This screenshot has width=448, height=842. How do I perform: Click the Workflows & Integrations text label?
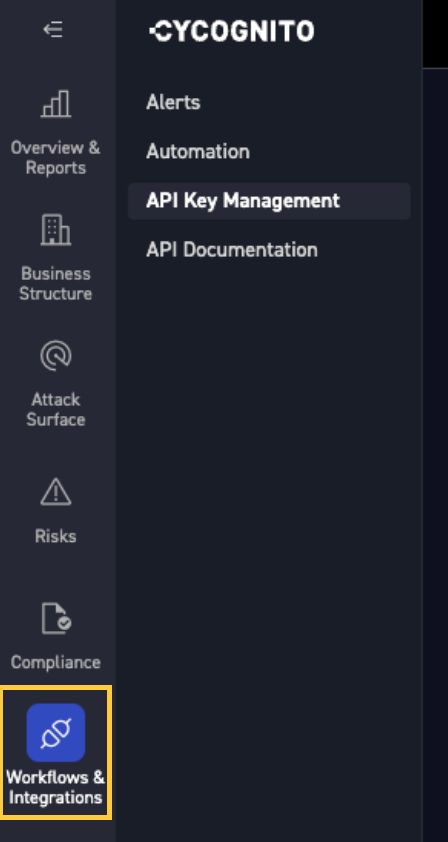click(56, 787)
